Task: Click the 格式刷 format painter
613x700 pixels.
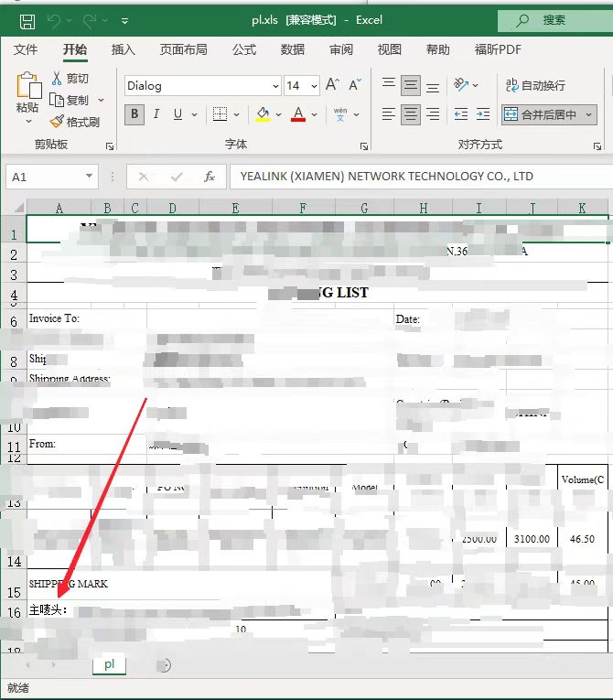Action: [74, 122]
